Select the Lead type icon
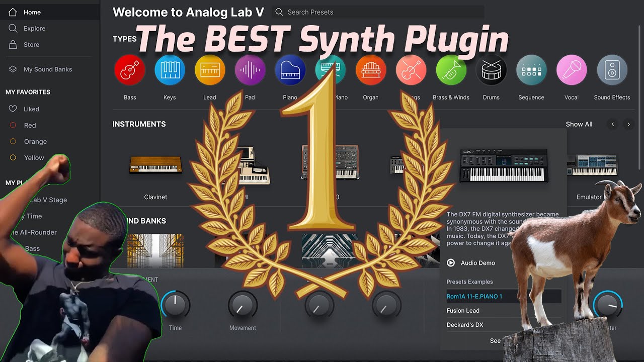 point(210,70)
